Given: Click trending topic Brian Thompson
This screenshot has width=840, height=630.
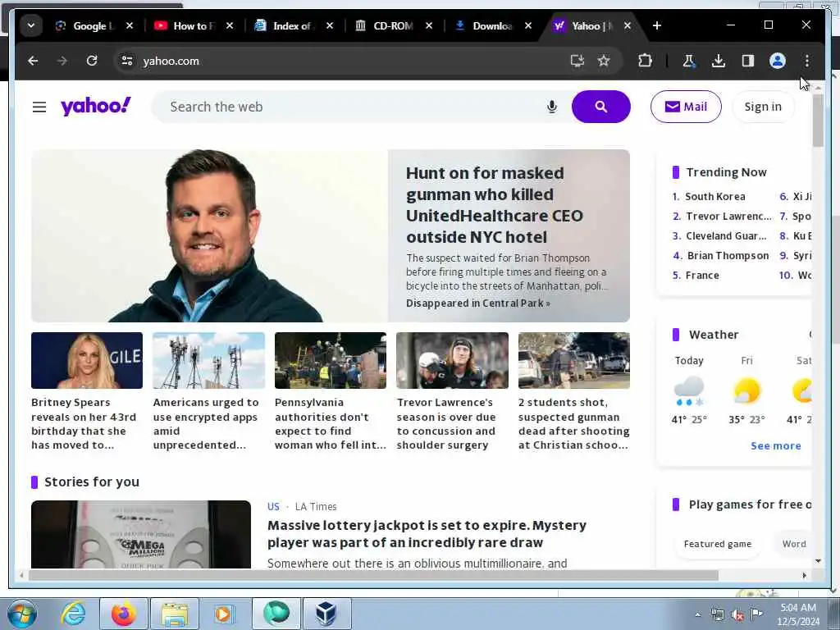Looking at the screenshot, I should coord(728,256).
